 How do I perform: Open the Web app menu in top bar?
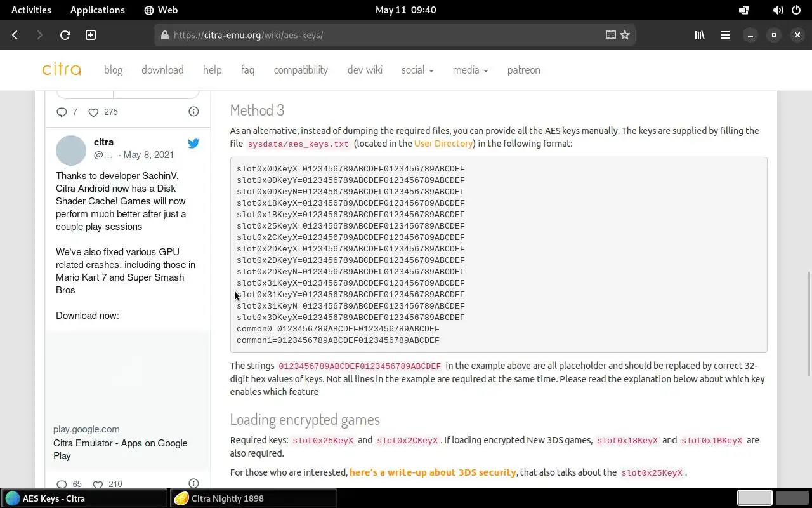tap(161, 10)
